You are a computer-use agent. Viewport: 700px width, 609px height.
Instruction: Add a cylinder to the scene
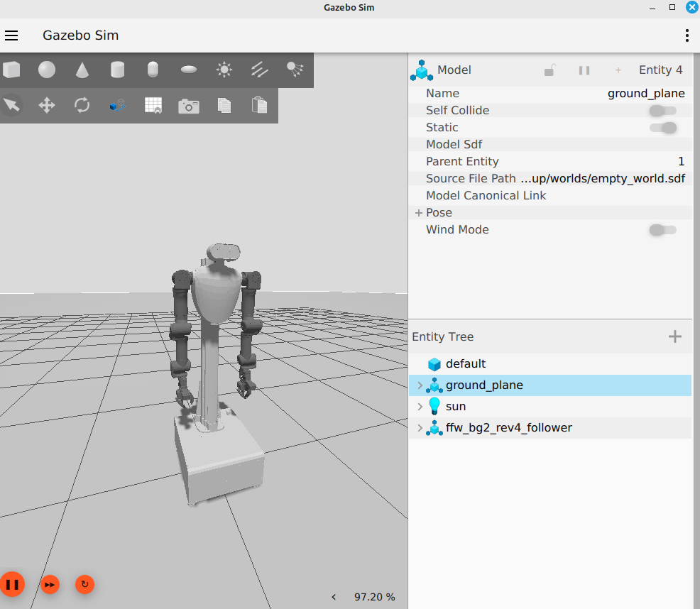[116, 70]
